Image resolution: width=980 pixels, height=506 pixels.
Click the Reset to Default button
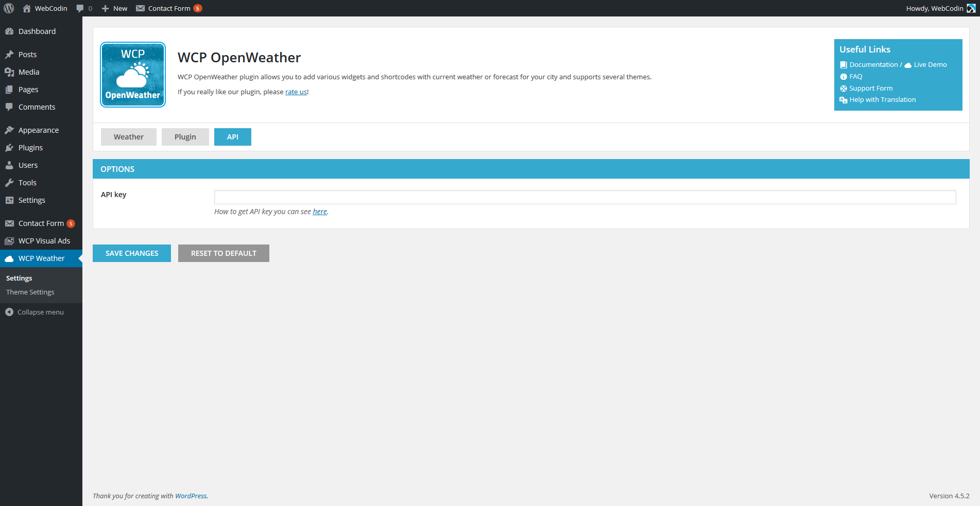[x=223, y=253]
